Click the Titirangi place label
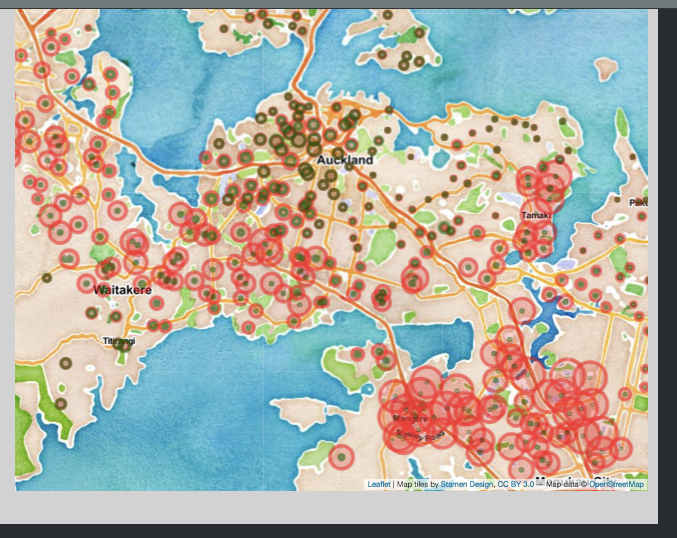The height and width of the screenshot is (538, 677). [x=119, y=341]
